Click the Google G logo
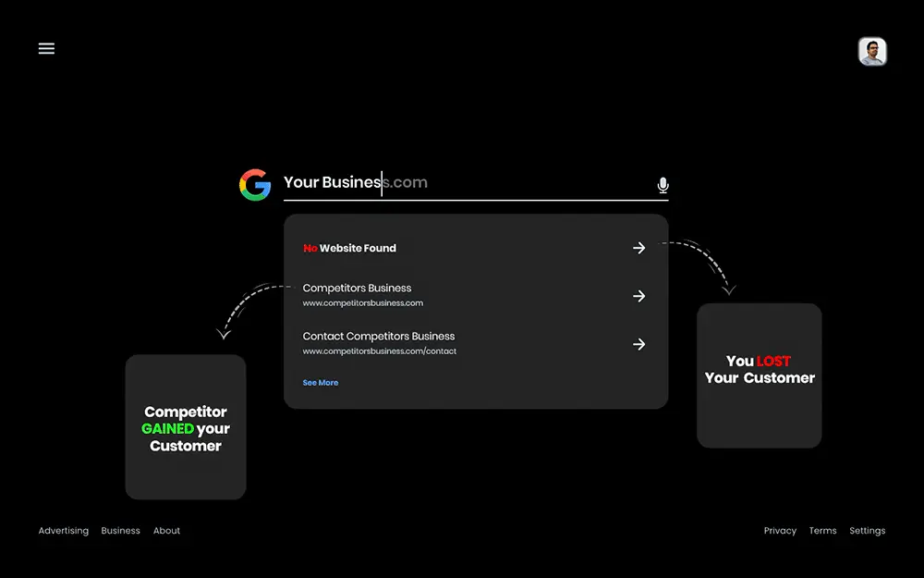Screen dimensions: 924x578 (255, 185)
